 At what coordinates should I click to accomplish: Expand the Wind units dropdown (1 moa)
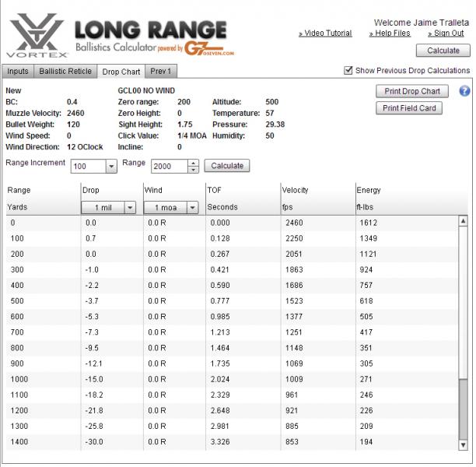point(191,208)
